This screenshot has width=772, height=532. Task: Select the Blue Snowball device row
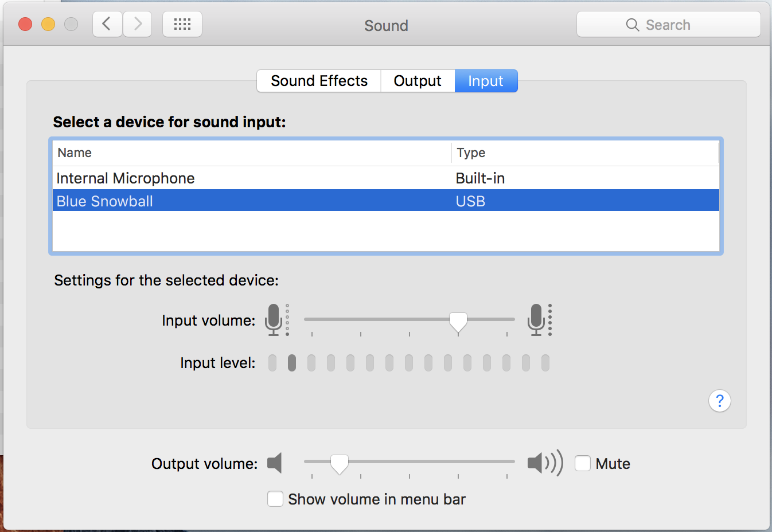click(x=386, y=201)
